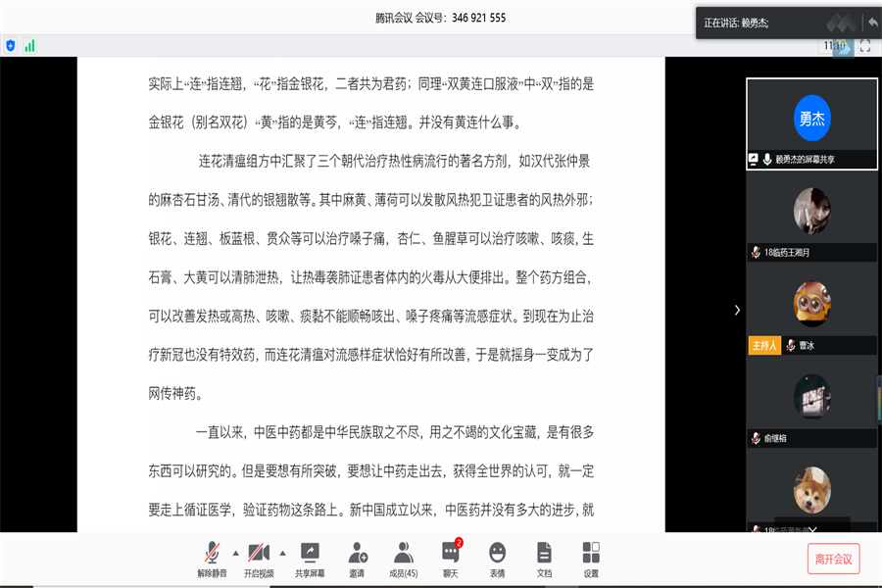The image size is (882, 588).
Task: Select 俞继榕 participant tile
Action: click(x=811, y=403)
